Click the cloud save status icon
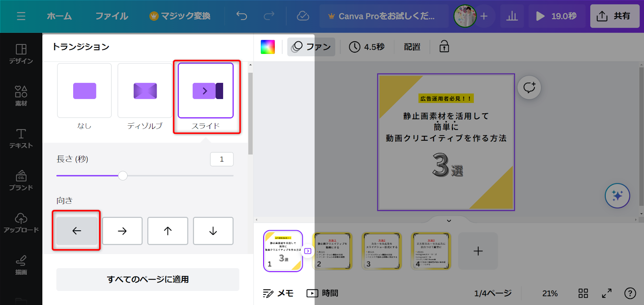This screenshot has height=305, width=644. (x=303, y=16)
